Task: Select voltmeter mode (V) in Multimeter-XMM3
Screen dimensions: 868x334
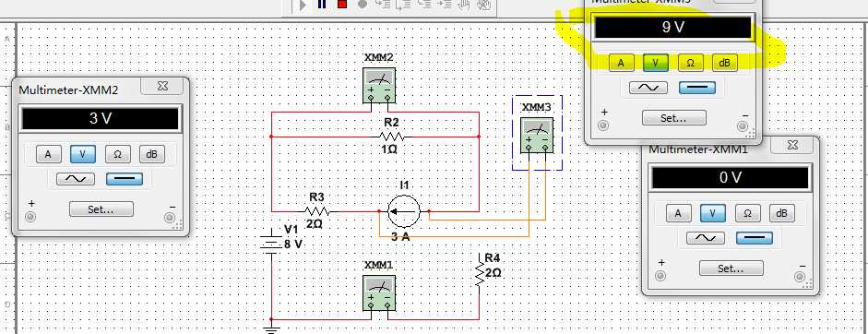Action: [x=656, y=63]
